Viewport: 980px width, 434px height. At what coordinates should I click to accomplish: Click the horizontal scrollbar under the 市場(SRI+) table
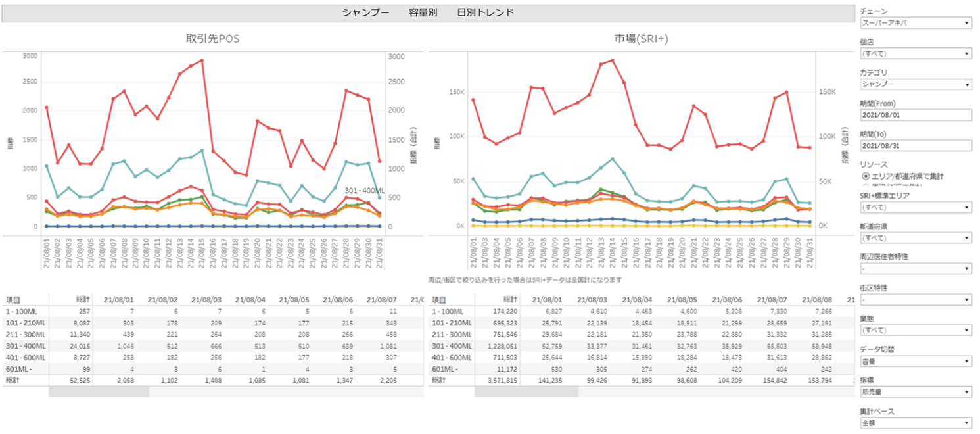526,391
